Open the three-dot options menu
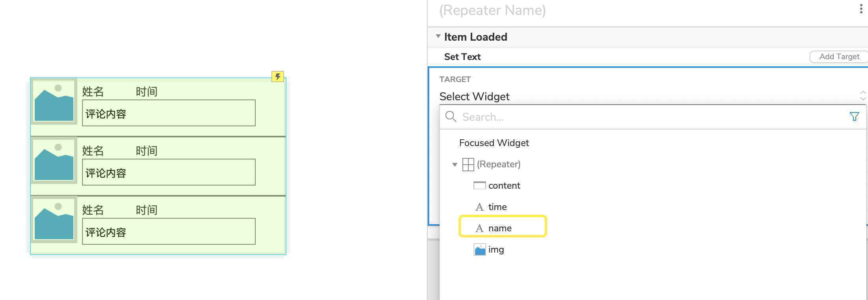 point(861,9)
